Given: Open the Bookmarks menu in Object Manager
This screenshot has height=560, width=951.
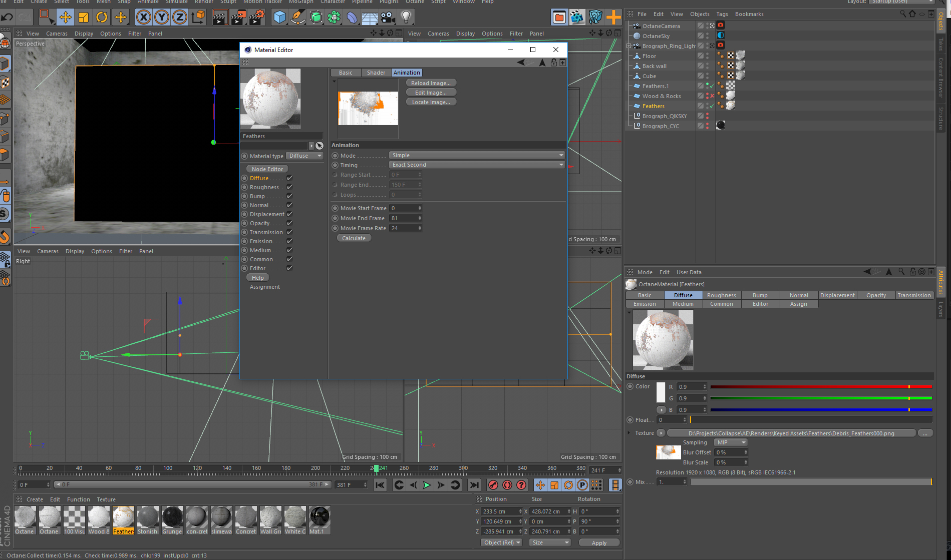Looking at the screenshot, I should coord(749,14).
